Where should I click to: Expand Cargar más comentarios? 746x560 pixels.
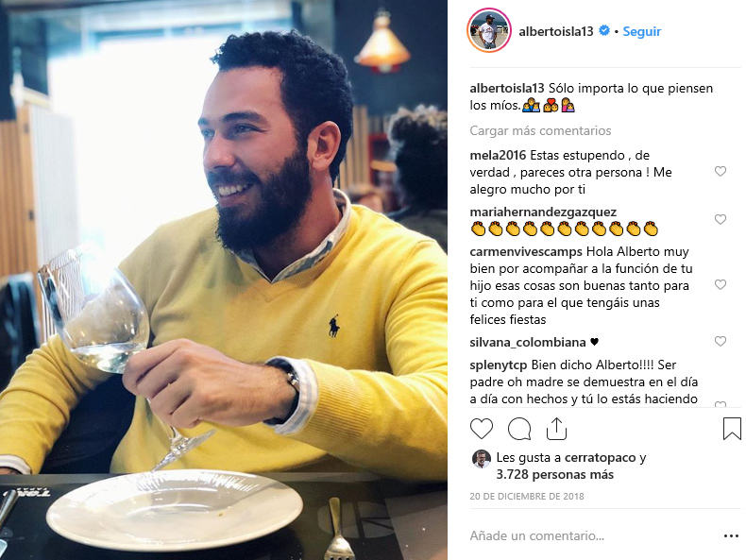540,131
